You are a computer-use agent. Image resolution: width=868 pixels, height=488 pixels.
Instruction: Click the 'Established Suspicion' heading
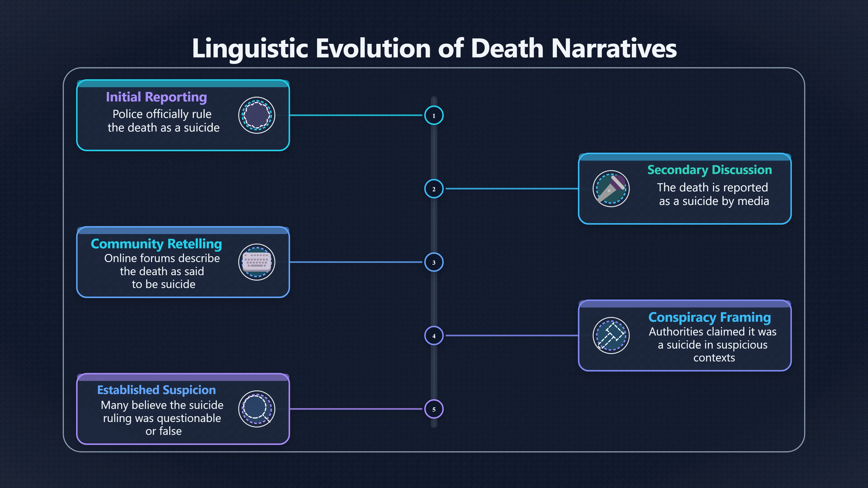156,390
